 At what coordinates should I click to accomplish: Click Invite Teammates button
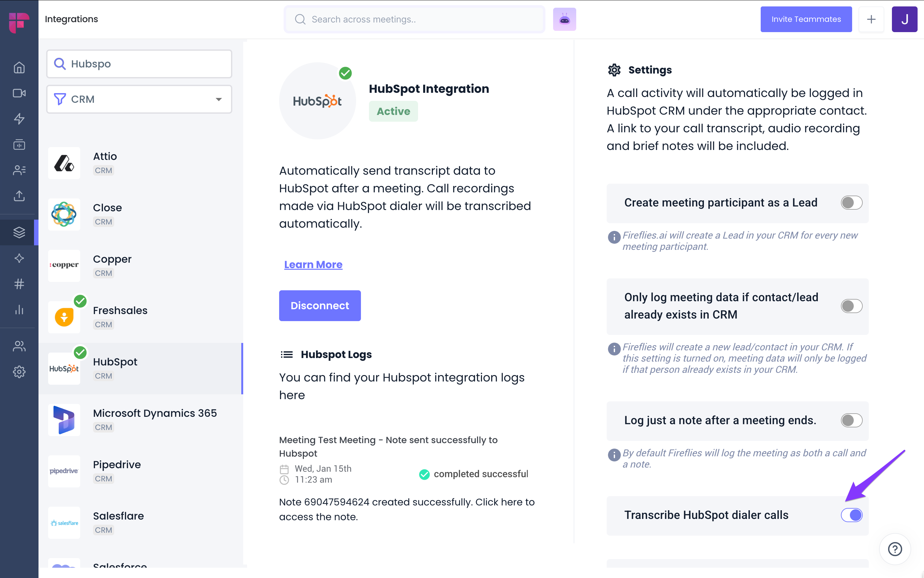(x=806, y=19)
